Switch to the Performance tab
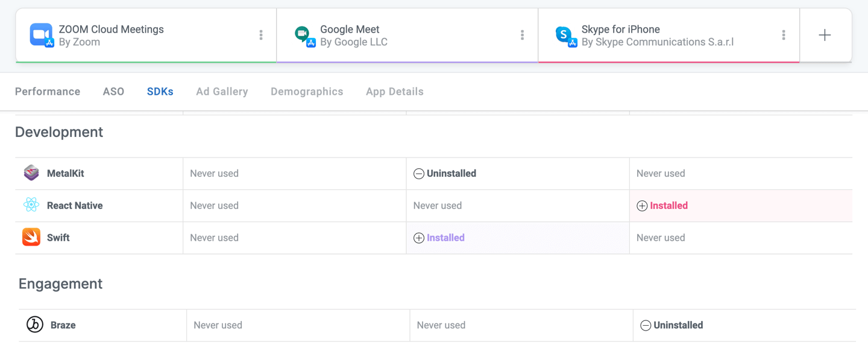The width and height of the screenshot is (868, 362). point(48,92)
